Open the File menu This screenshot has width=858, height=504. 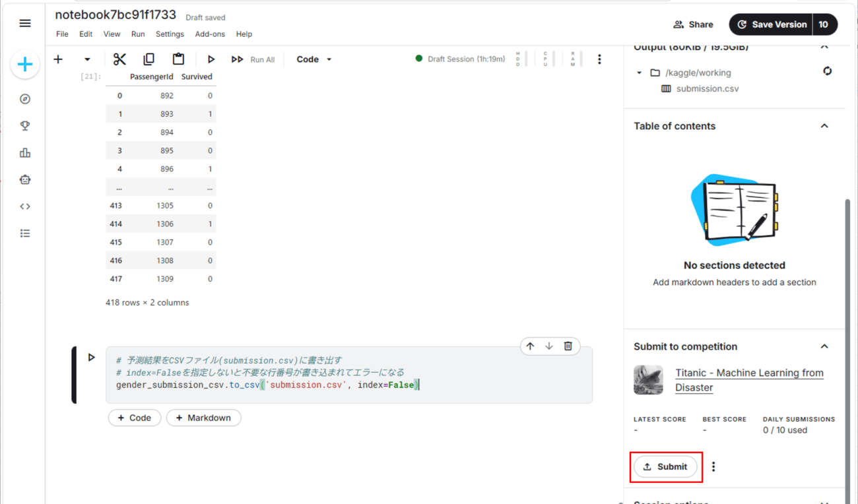click(62, 34)
